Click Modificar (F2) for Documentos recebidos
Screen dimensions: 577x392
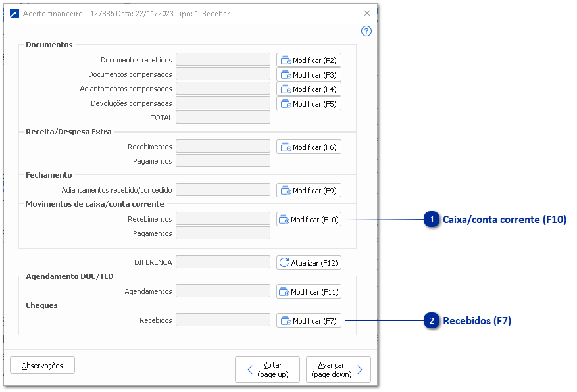(x=309, y=61)
